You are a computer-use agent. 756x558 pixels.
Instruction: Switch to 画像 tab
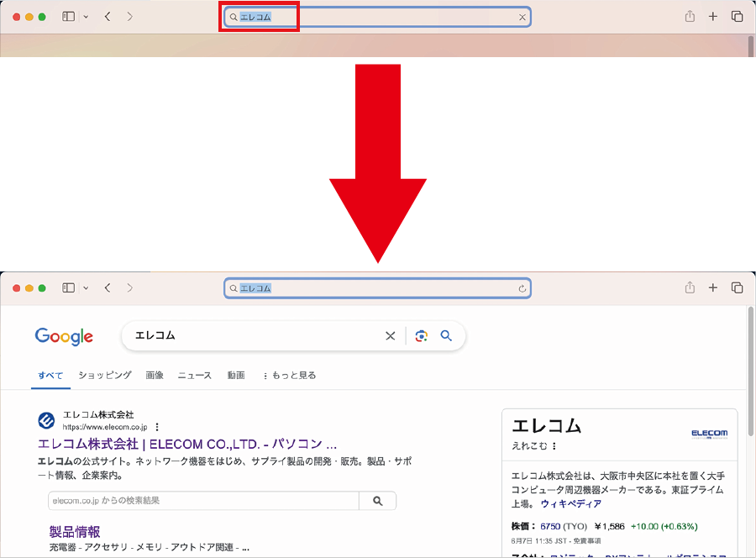click(155, 375)
